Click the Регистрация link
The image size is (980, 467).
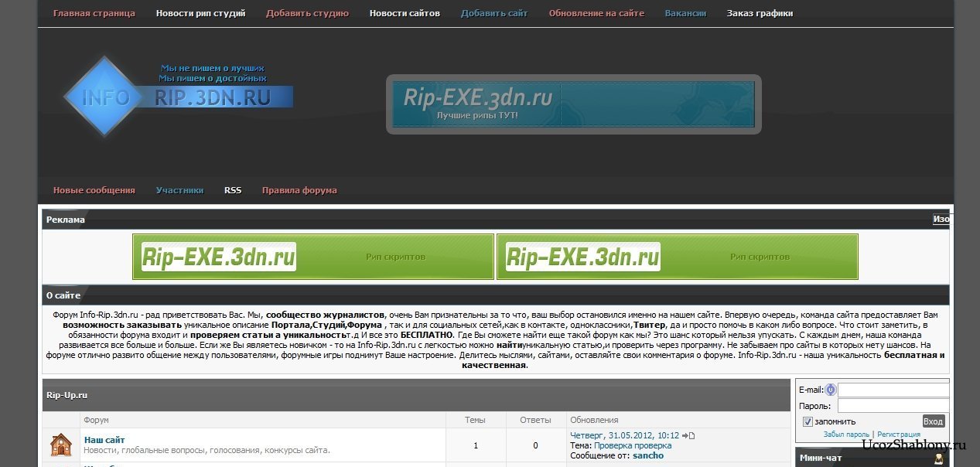click(x=899, y=435)
